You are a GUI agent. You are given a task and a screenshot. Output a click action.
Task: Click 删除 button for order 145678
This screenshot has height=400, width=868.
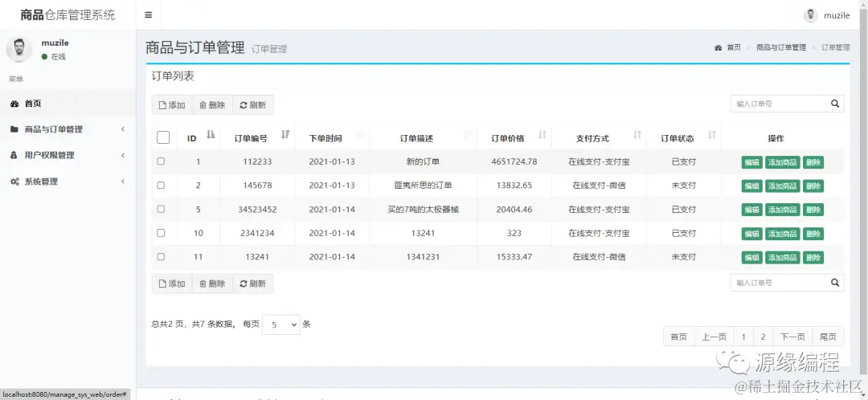[813, 186]
